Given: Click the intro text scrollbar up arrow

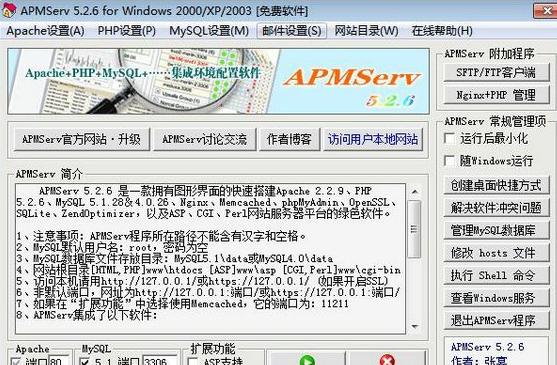Looking at the screenshot, I should [414, 192].
